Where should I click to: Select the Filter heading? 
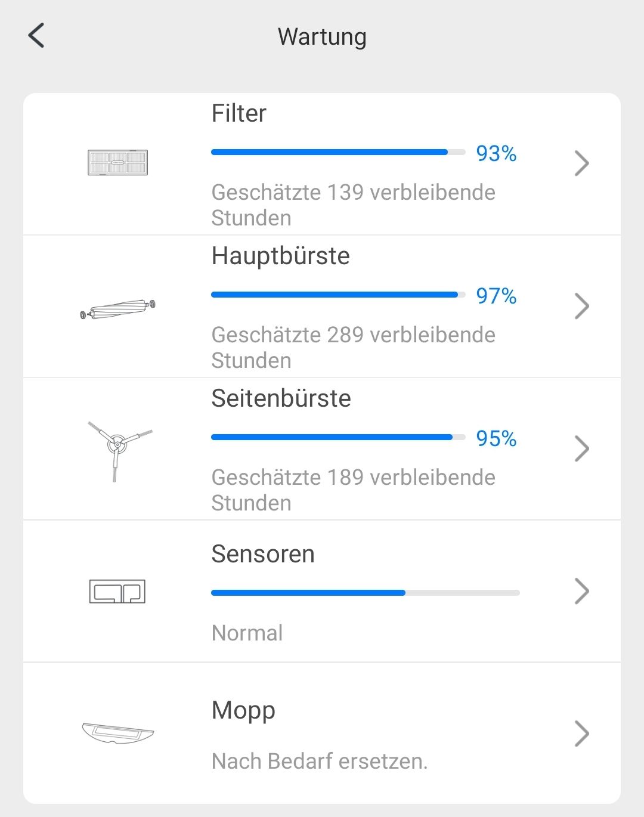click(x=239, y=113)
